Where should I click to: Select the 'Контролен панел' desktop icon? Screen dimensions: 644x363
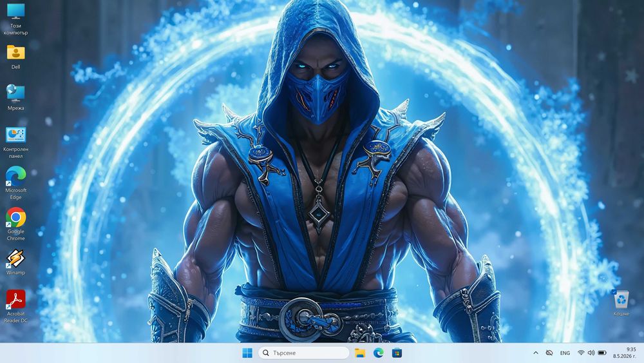(x=15, y=142)
